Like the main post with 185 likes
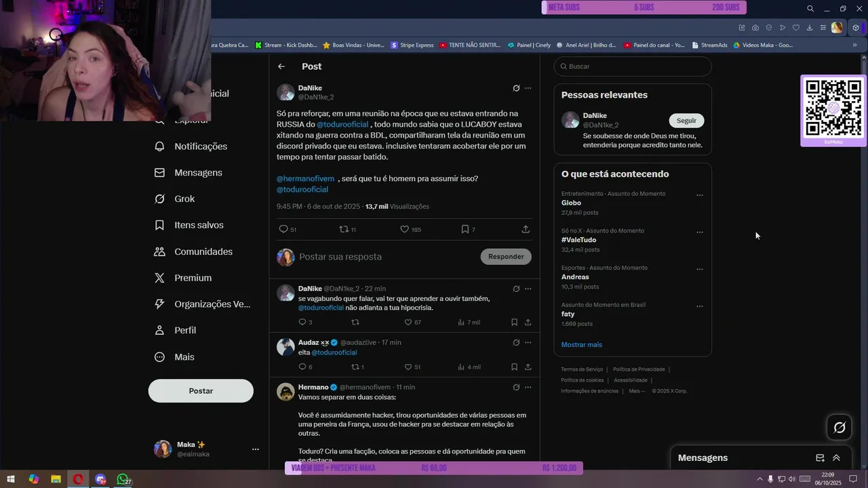Image resolution: width=868 pixels, height=488 pixels. [410, 229]
